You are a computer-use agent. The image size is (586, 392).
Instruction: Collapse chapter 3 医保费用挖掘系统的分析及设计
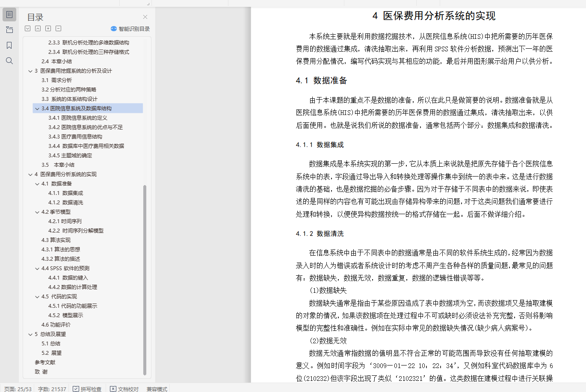[30, 71]
